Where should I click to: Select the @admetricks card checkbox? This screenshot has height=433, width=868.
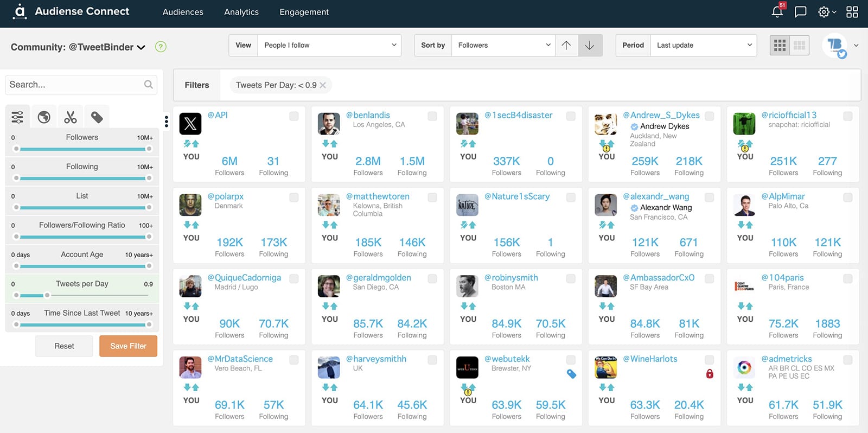(x=848, y=360)
